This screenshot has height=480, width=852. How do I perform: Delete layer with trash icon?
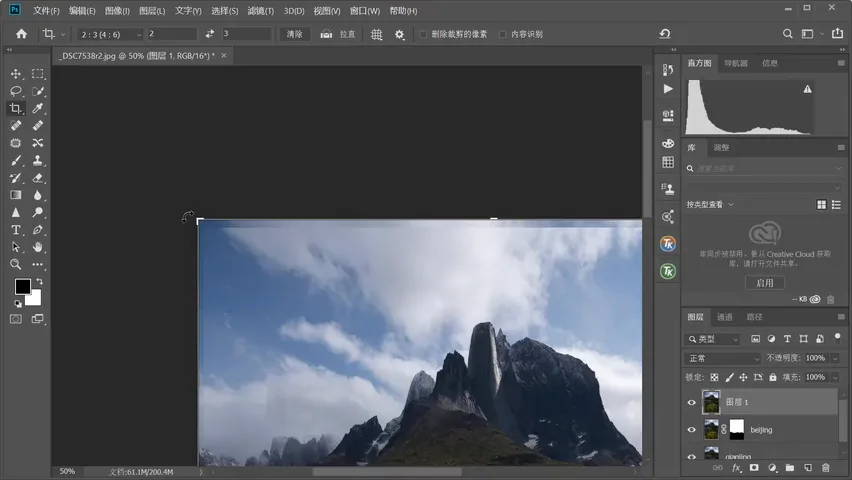pyautogui.click(x=825, y=467)
